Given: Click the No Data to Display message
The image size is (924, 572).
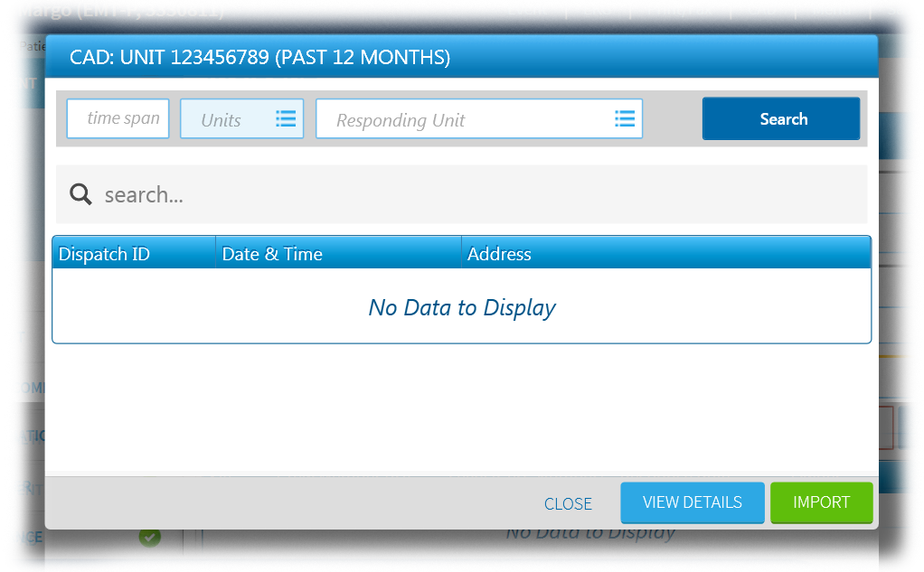Looking at the screenshot, I should coord(462,307).
